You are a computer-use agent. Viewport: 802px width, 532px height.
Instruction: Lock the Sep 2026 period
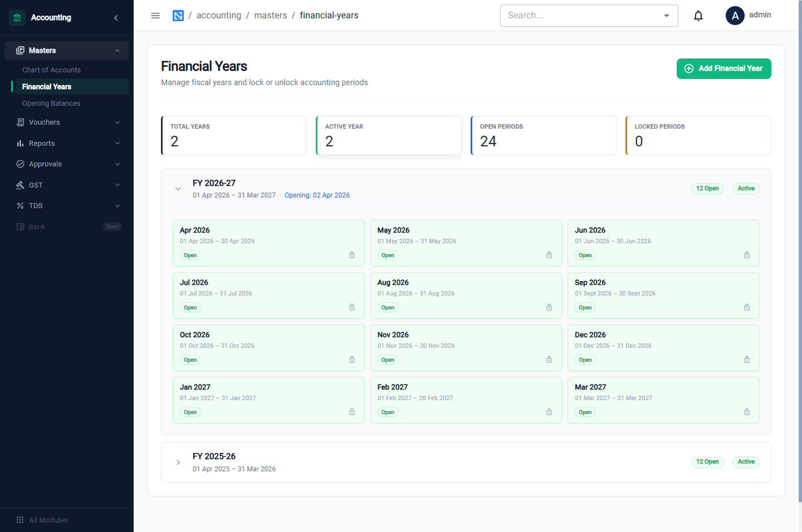(x=747, y=307)
